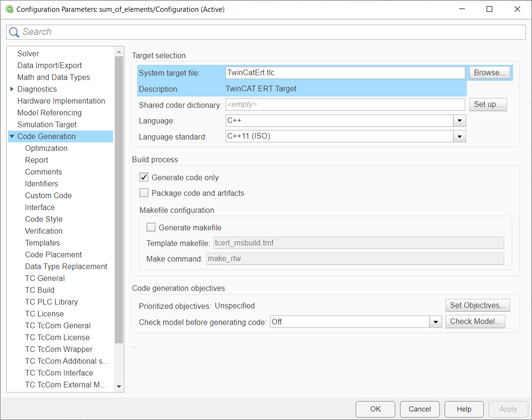Open Code Style settings
Screen dimensions: 532x420
click(x=44, y=219)
